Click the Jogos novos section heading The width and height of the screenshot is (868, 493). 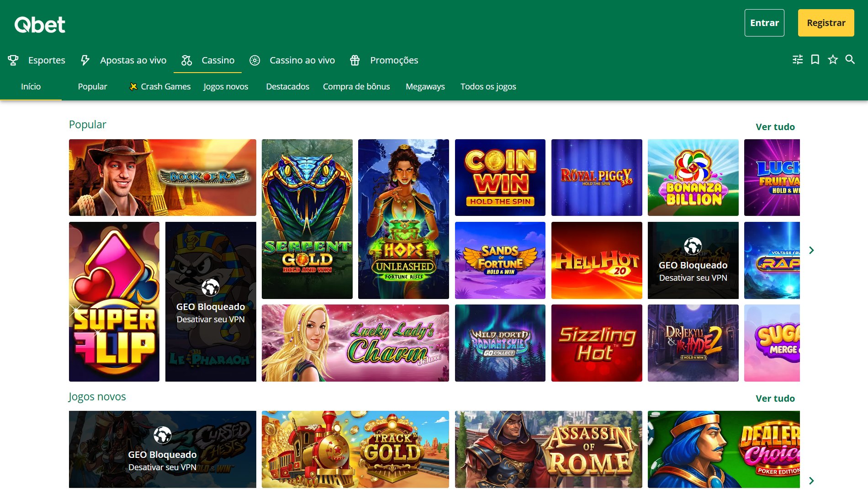click(x=97, y=397)
